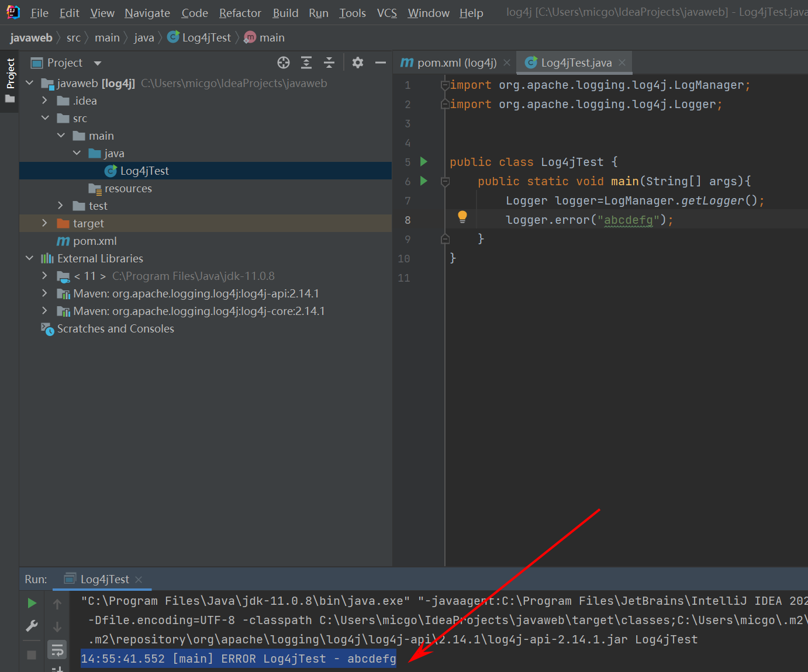Image resolution: width=808 pixels, height=672 pixels.
Task: Run class Log4jTest via gutter arrow on line 5
Action: tap(424, 161)
